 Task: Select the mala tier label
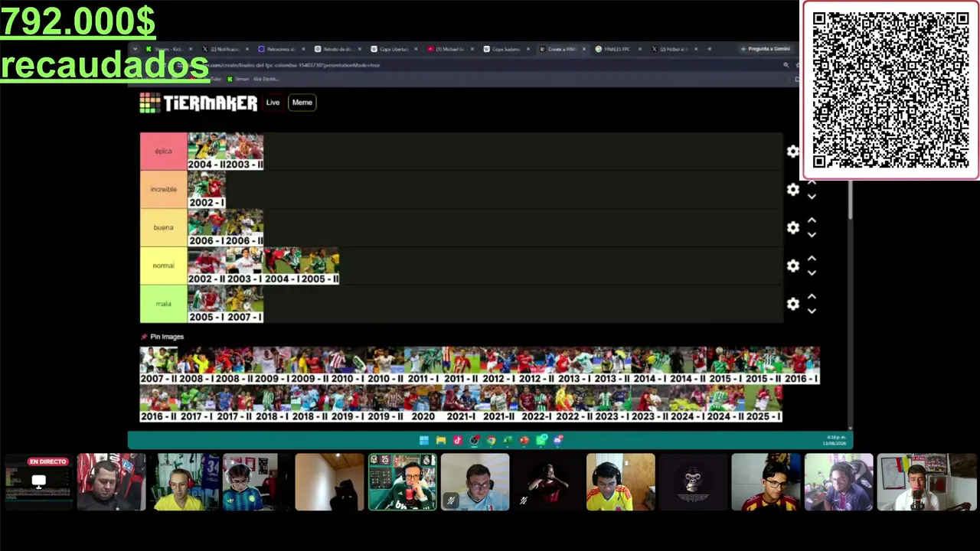tap(163, 305)
